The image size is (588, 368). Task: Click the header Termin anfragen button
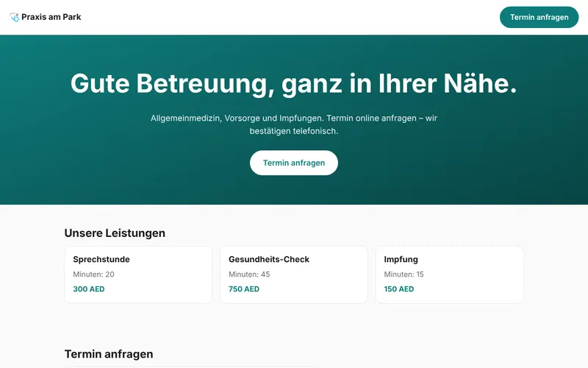coord(539,17)
